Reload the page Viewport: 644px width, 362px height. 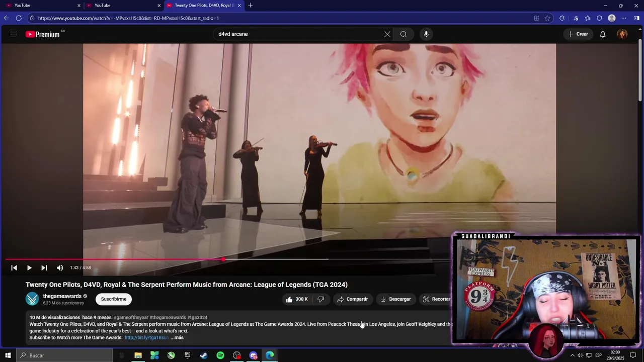point(19,18)
